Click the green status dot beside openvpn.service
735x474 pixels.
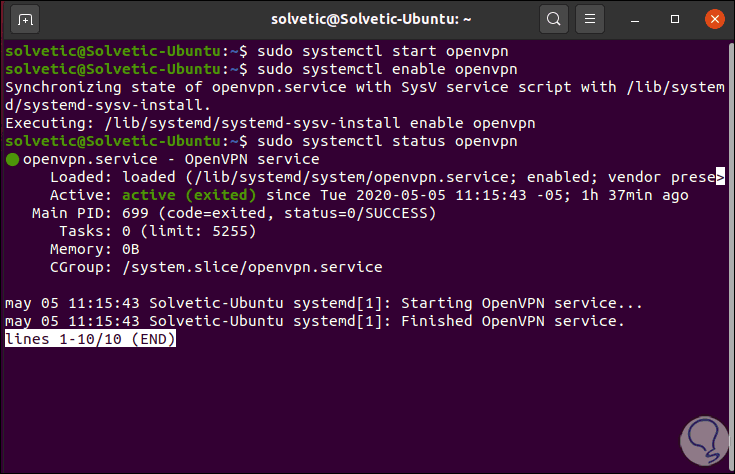[x=11, y=159]
